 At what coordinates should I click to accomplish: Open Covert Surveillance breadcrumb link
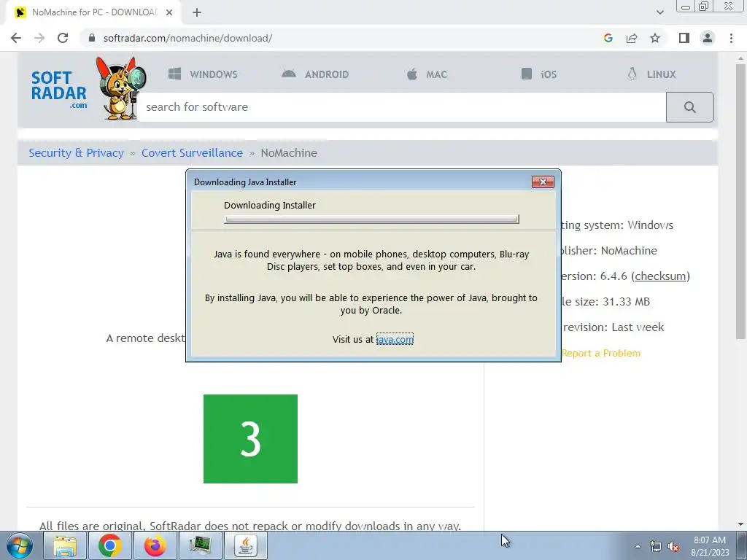192,153
